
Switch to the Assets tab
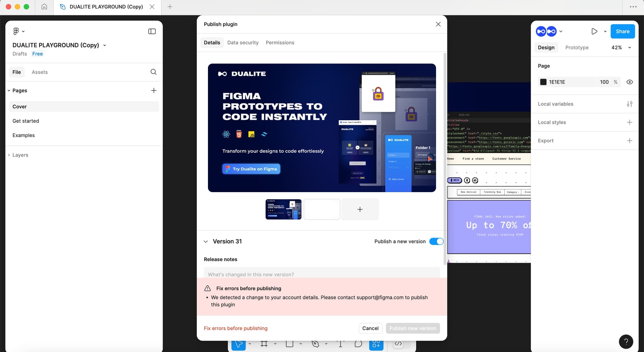coord(40,72)
